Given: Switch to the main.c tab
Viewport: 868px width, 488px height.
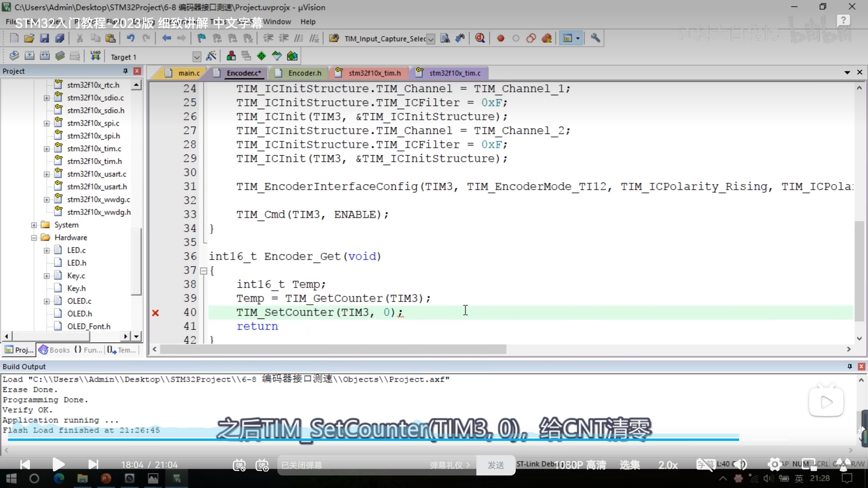Looking at the screenshot, I should (189, 73).
